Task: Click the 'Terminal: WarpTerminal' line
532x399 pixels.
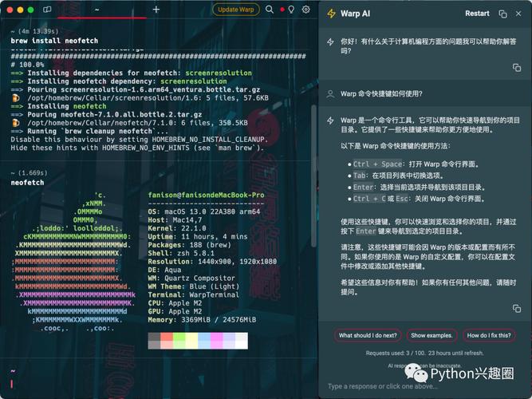Action: click(x=193, y=295)
